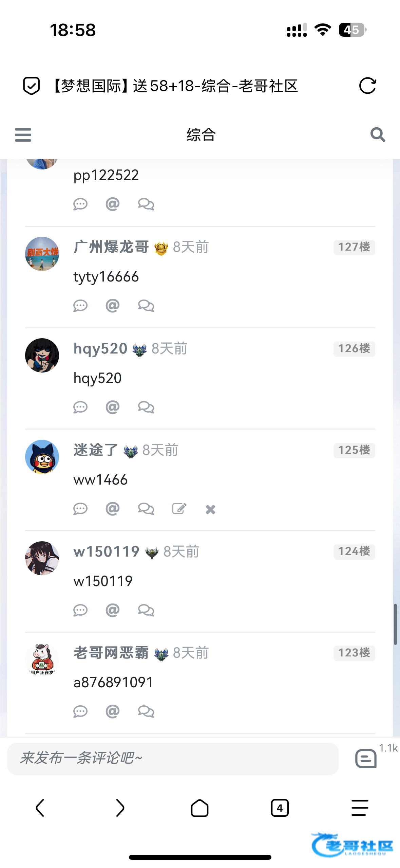Open the hamburger side menu

(x=23, y=135)
